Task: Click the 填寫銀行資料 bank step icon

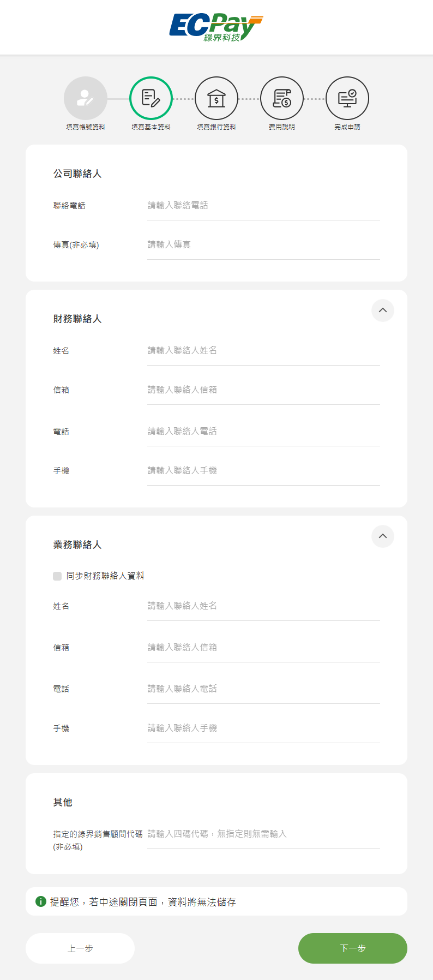Action: 216,98
